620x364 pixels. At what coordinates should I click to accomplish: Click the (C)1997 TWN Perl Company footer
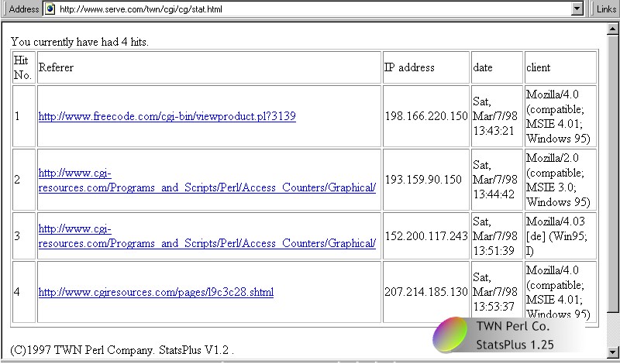(x=122, y=350)
